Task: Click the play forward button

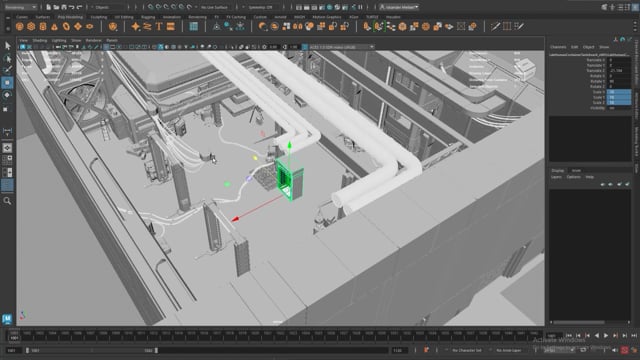Action: coord(606,336)
